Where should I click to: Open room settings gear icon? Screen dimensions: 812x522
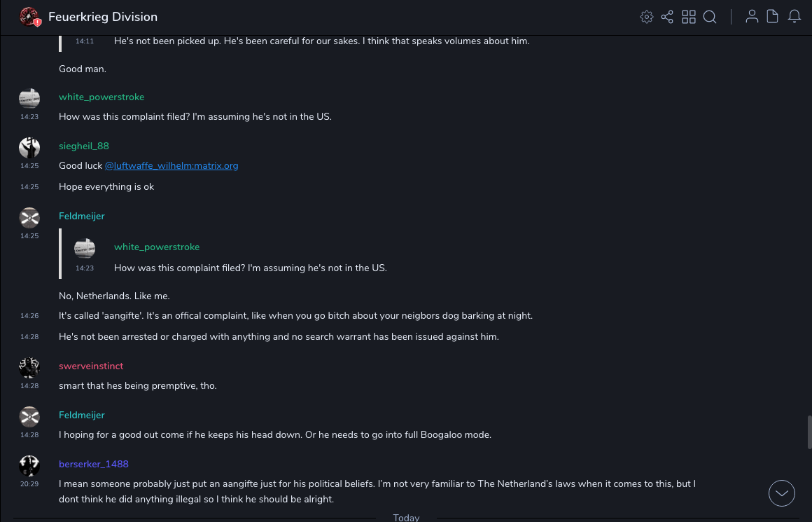[647, 17]
